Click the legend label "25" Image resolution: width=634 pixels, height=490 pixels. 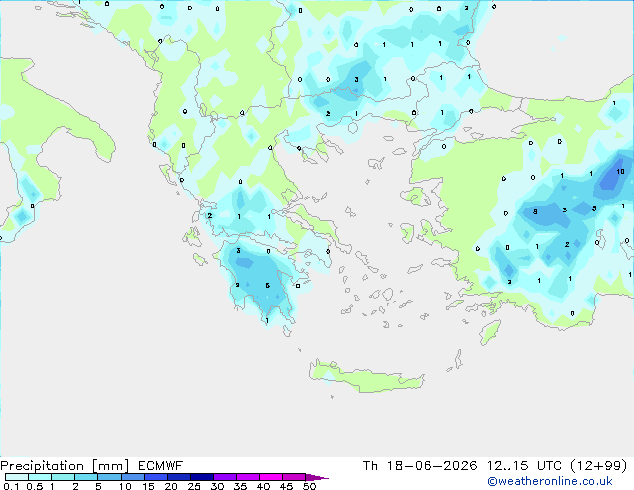click(x=194, y=486)
